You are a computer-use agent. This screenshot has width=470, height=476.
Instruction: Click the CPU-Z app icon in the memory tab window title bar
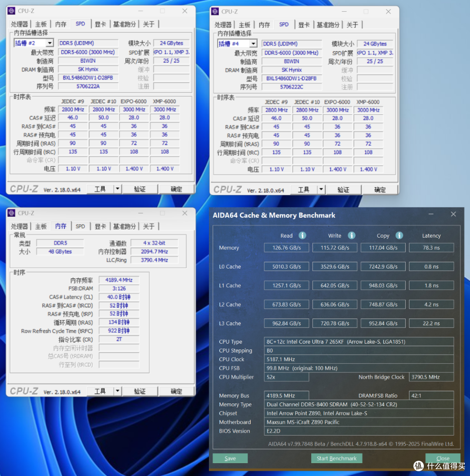[x=11, y=213]
